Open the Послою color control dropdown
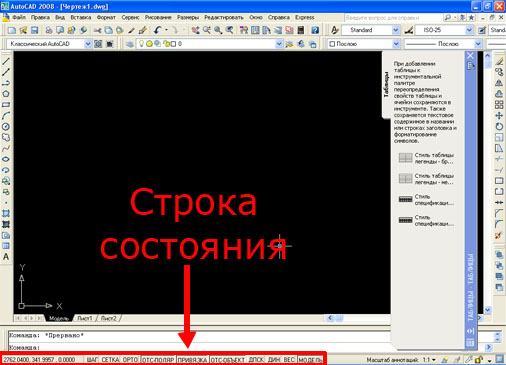506x365 pixels. click(x=396, y=44)
